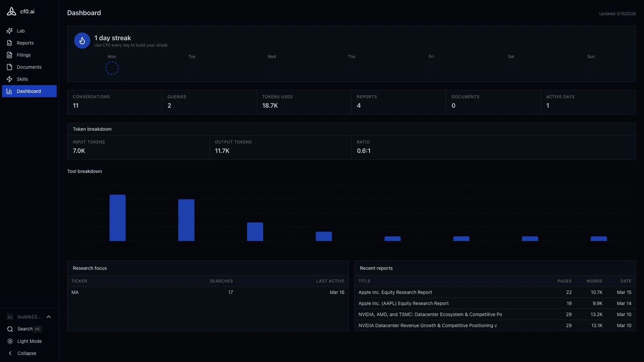Click the Monday streak circle
Screen dimensions: 644x362
tap(112, 68)
